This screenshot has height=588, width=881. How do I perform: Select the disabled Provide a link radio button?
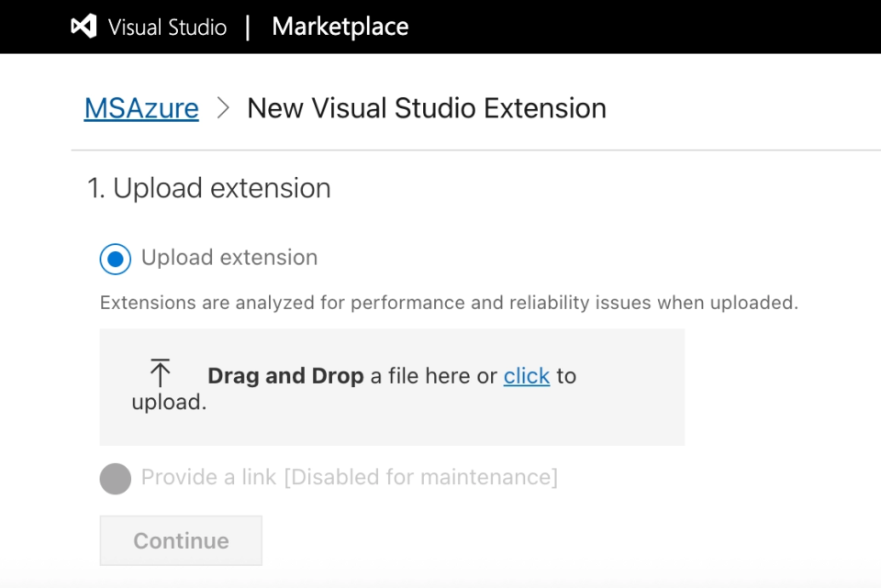(116, 479)
